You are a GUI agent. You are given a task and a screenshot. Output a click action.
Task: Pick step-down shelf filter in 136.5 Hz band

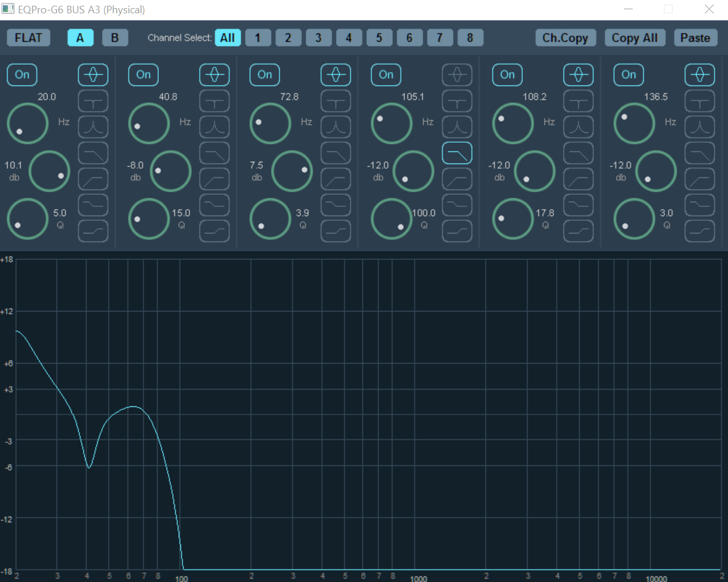pyautogui.click(x=700, y=205)
